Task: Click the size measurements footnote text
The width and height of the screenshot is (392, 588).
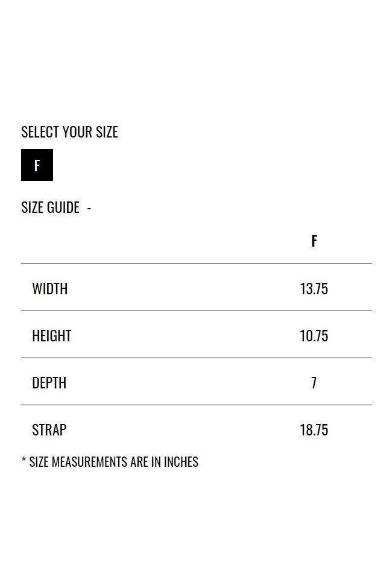Action: (110, 461)
